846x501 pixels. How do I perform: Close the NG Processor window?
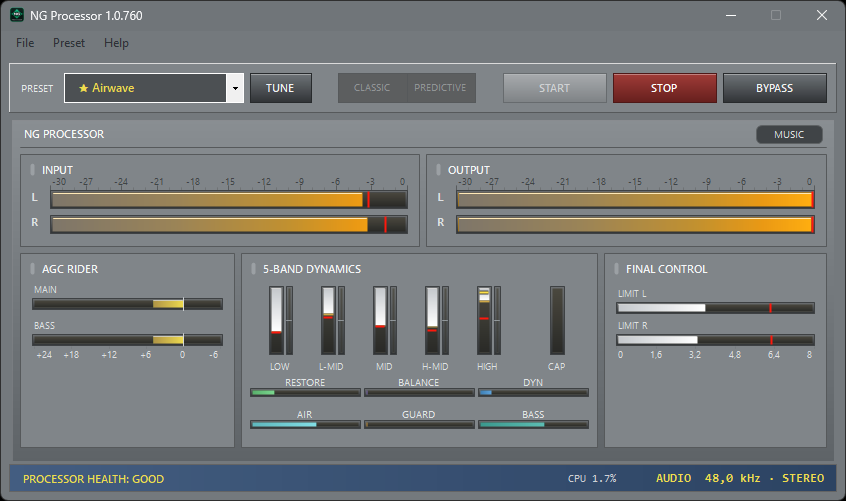click(822, 15)
